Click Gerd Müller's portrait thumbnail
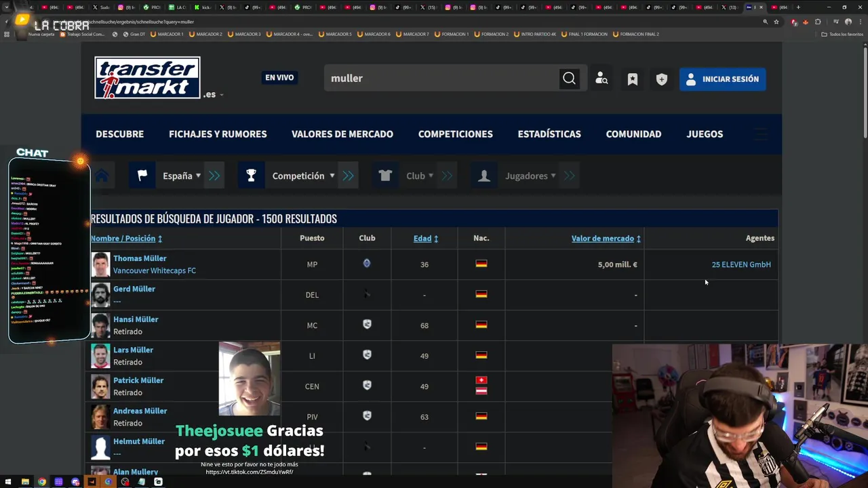 100,295
